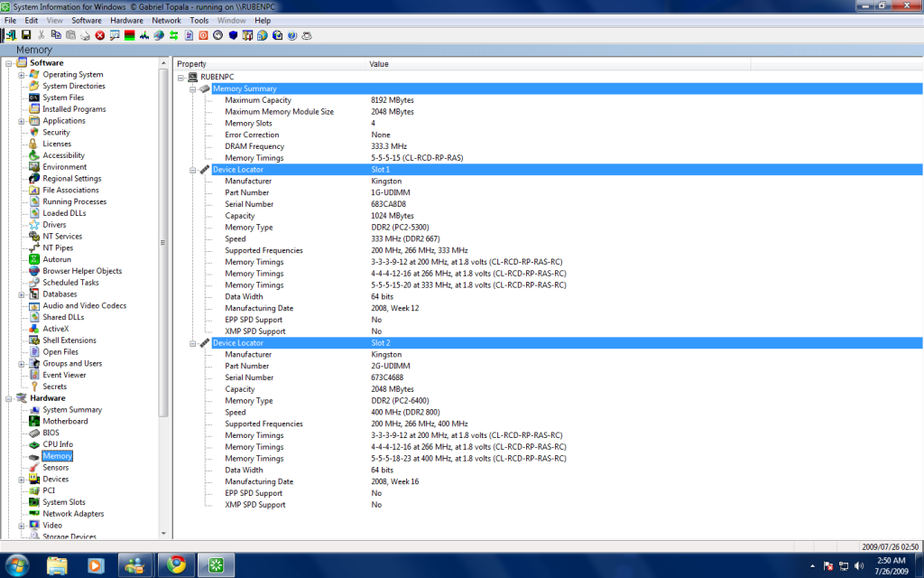Open the Tools menu
This screenshot has height=578, width=924.
(199, 20)
